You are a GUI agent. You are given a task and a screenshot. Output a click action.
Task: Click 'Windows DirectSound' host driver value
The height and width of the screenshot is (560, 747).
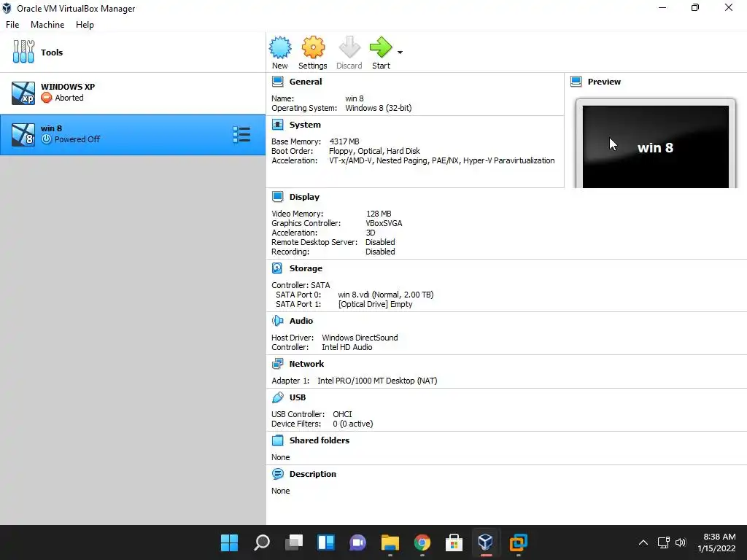click(360, 338)
